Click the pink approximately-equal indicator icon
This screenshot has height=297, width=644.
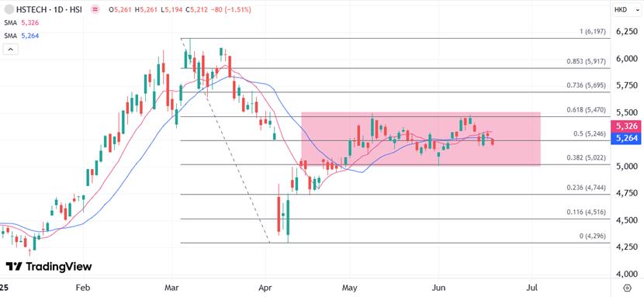pyautogui.click(x=95, y=9)
